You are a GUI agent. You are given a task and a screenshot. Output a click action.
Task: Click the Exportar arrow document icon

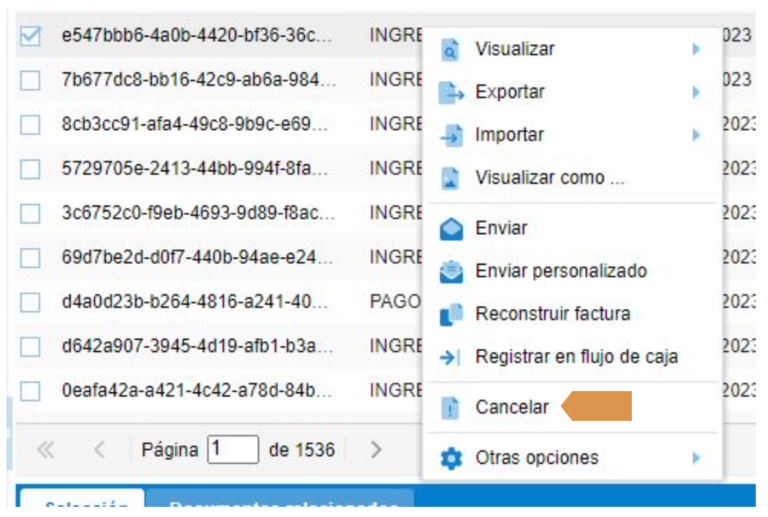(x=451, y=93)
